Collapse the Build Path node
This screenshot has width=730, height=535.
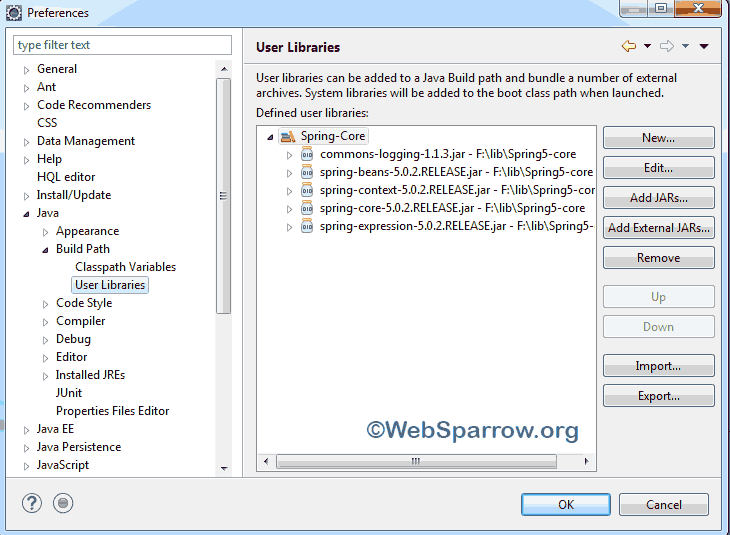[45, 250]
